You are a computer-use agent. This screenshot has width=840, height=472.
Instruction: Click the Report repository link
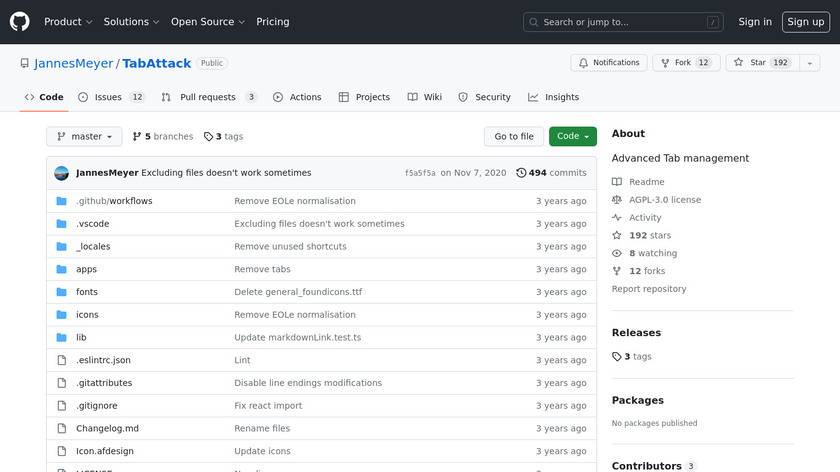(649, 289)
